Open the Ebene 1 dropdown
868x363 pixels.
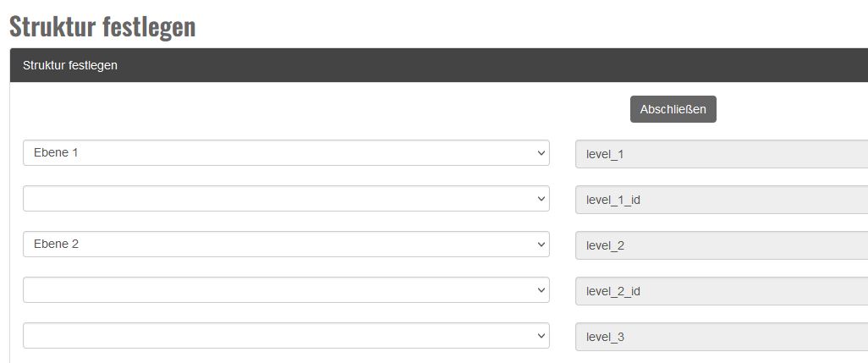click(285, 153)
